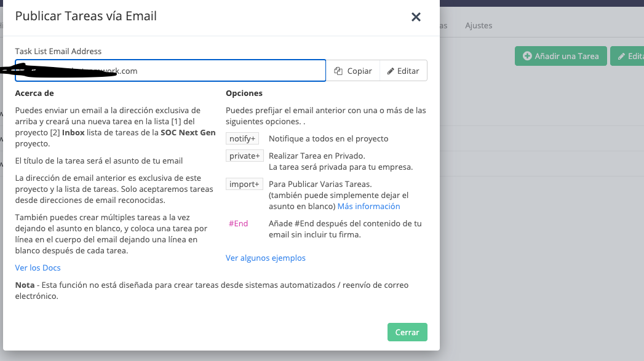This screenshot has width=644, height=361.
Task: Click the pink #End tag
Action: (239, 223)
